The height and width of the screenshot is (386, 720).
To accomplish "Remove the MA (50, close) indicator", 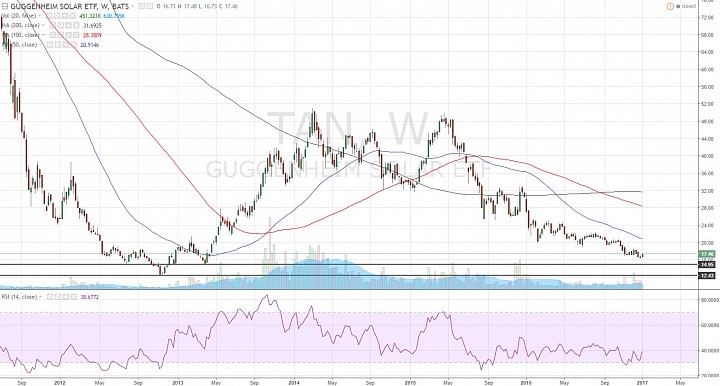I will [x=73, y=45].
